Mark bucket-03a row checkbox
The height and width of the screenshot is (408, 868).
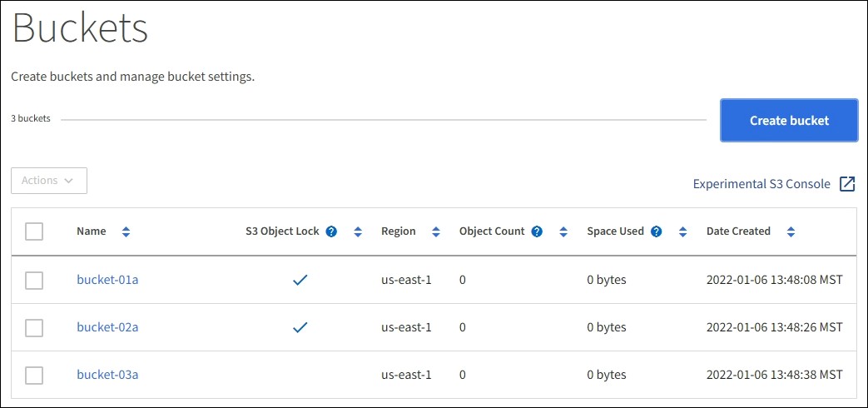pyautogui.click(x=34, y=375)
